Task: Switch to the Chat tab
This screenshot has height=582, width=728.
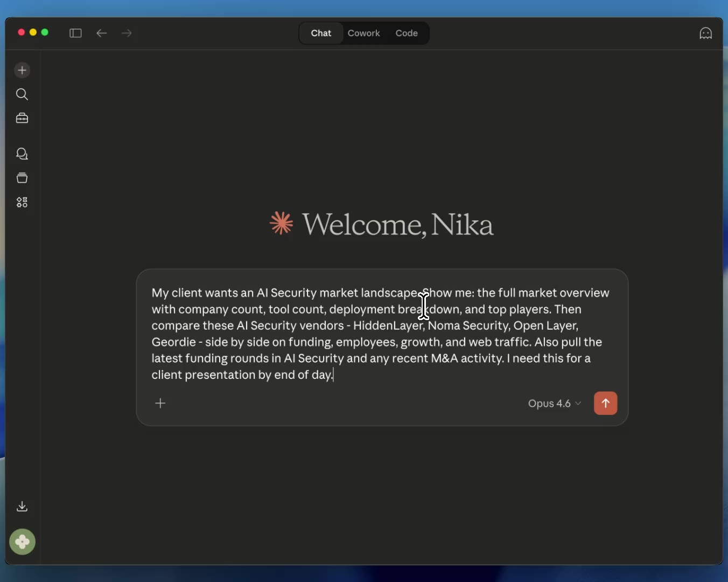Action: 321,33
